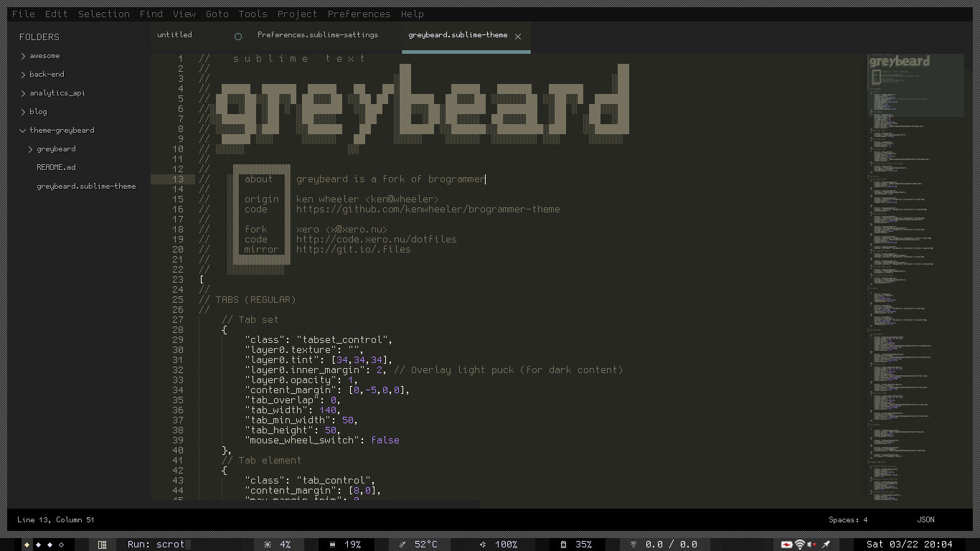Click the false value for mouse_wheel_switch
980x551 pixels.
[385, 440]
